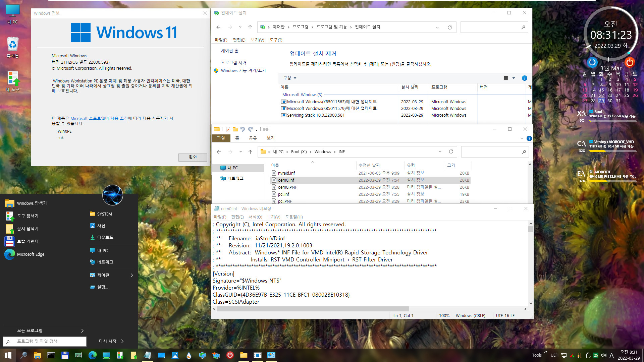Expand the 다시 시작 power options arrow
The image size is (644, 362).
pyautogui.click(x=122, y=341)
